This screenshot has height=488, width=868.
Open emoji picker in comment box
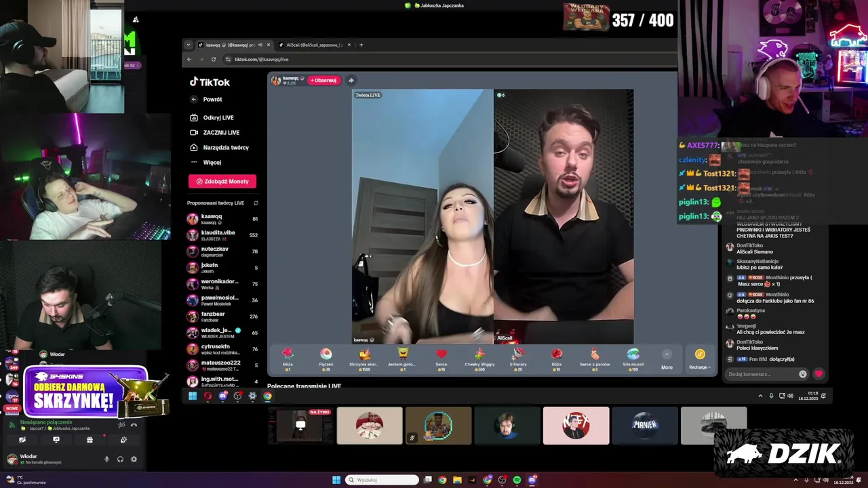(803, 374)
